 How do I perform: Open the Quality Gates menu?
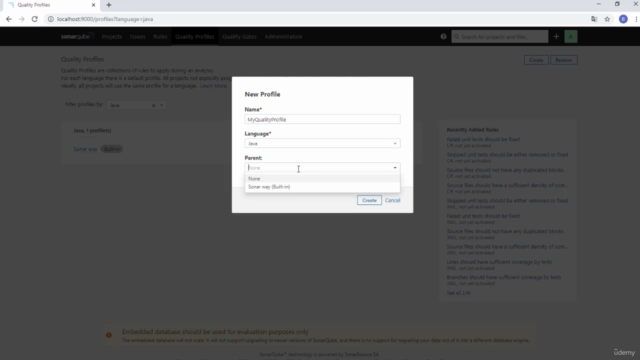240,36
